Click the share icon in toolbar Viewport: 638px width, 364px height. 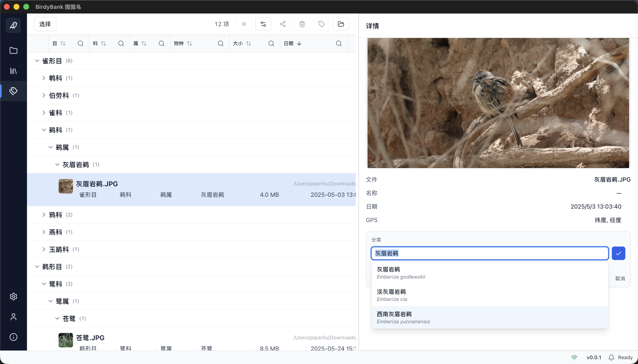[x=282, y=24]
